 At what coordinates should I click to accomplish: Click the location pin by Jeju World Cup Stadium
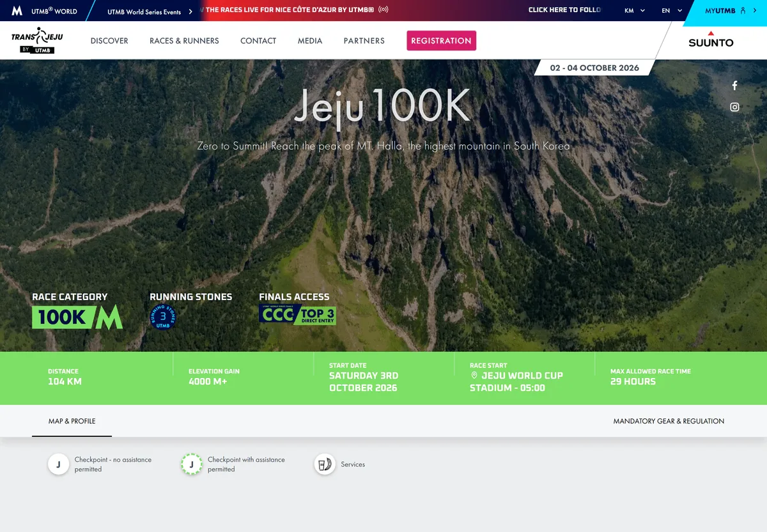474,376
